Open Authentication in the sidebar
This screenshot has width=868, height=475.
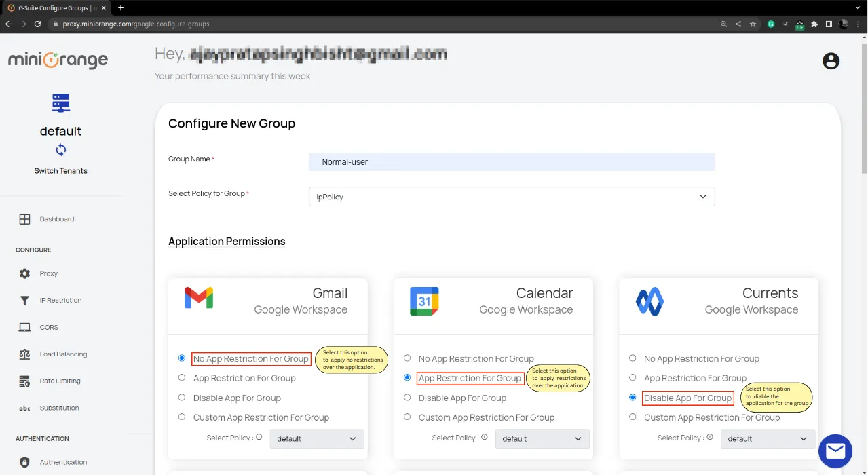coord(63,462)
